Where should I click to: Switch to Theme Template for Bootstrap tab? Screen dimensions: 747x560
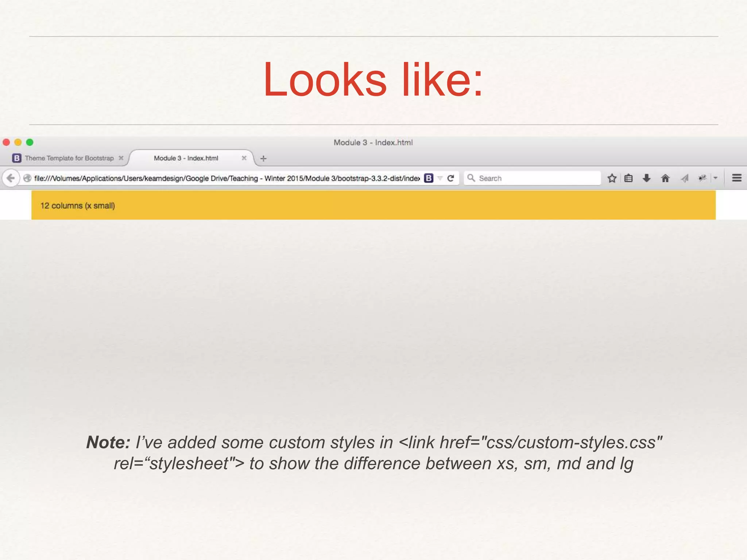pyautogui.click(x=69, y=158)
